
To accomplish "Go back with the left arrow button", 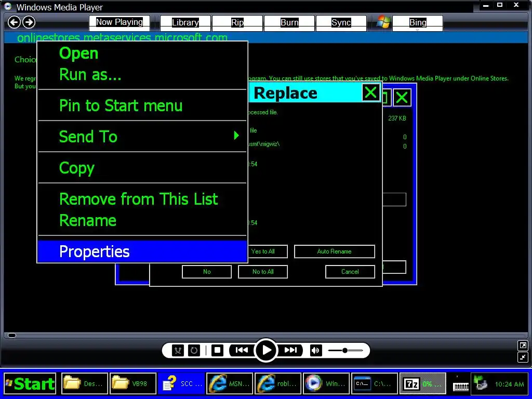I will (x=14, y=22).
